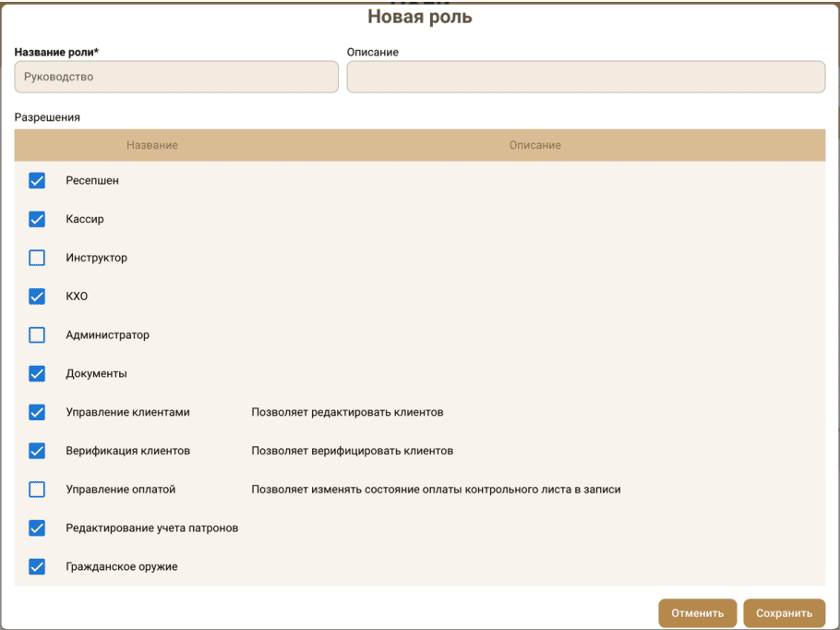
Task: Toggle the КХО permission checkbox
Action: [x=37, y=297]
